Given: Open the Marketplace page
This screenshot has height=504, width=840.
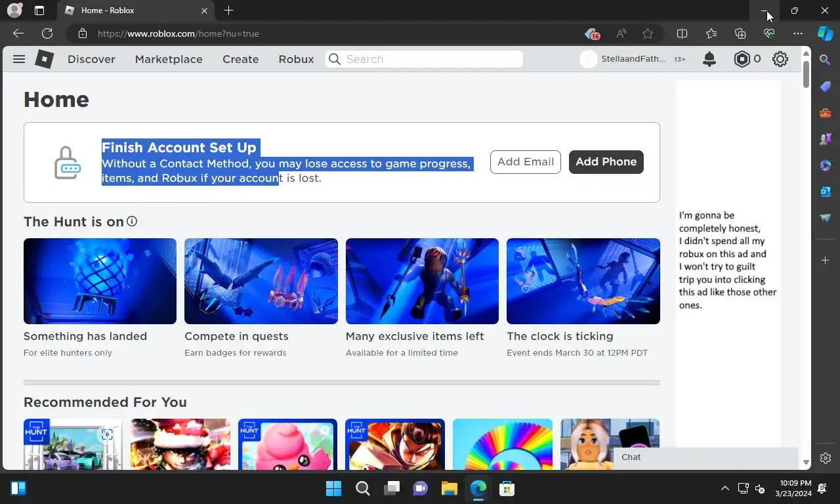Looking at the screenshot, I should (x=169, y=59).
